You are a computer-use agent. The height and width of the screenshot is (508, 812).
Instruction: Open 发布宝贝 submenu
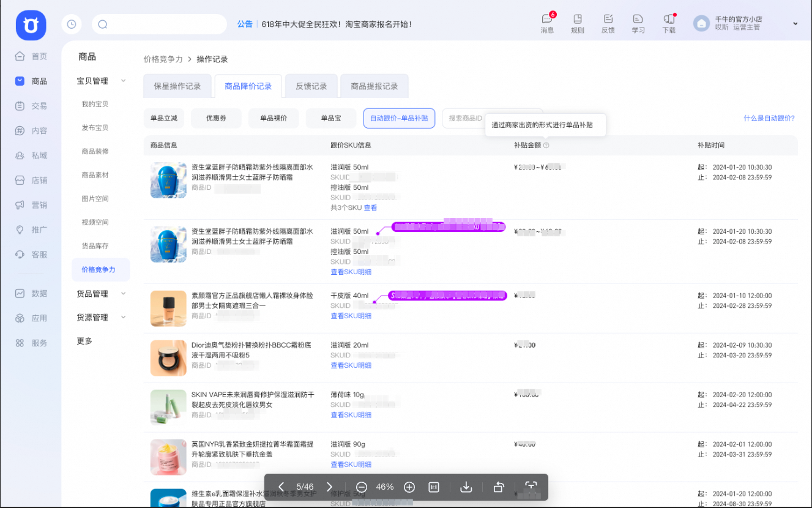pos(95,128)
